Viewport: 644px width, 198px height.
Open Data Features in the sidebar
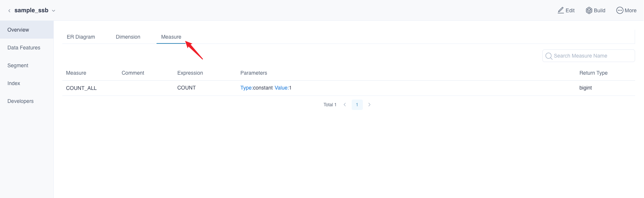click(24, 48)
